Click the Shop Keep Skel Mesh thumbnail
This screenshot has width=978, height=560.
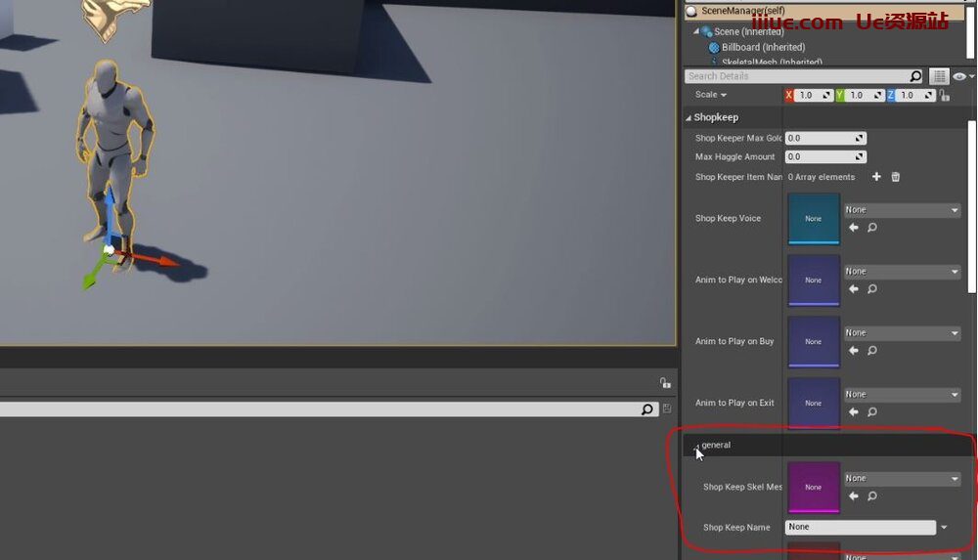[x=813, y=487]
